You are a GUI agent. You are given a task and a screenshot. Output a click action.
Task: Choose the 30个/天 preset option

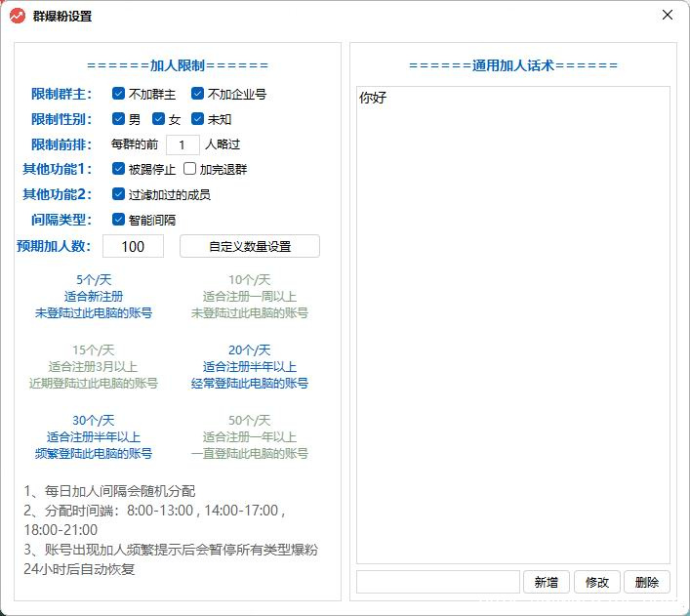pyautogui.click(x=94, y=437)
